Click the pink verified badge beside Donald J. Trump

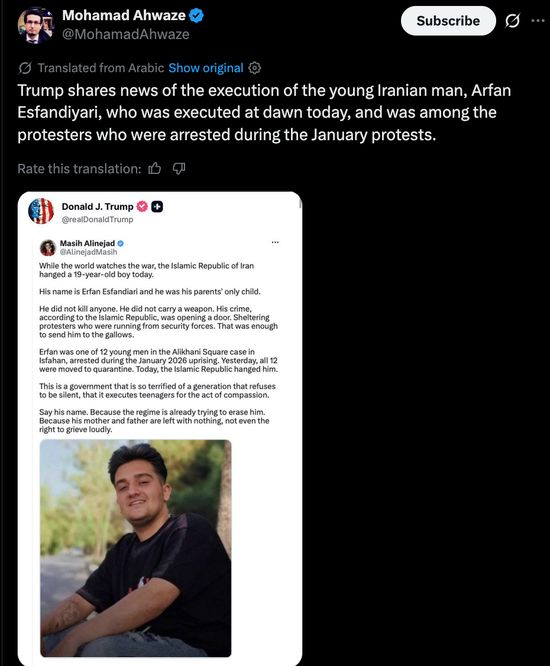point(142,207)
